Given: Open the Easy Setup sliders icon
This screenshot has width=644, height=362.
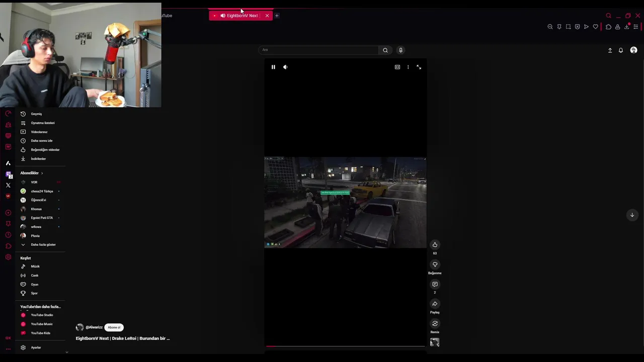Looking at the screenshot, I should [x=636, y=27].
